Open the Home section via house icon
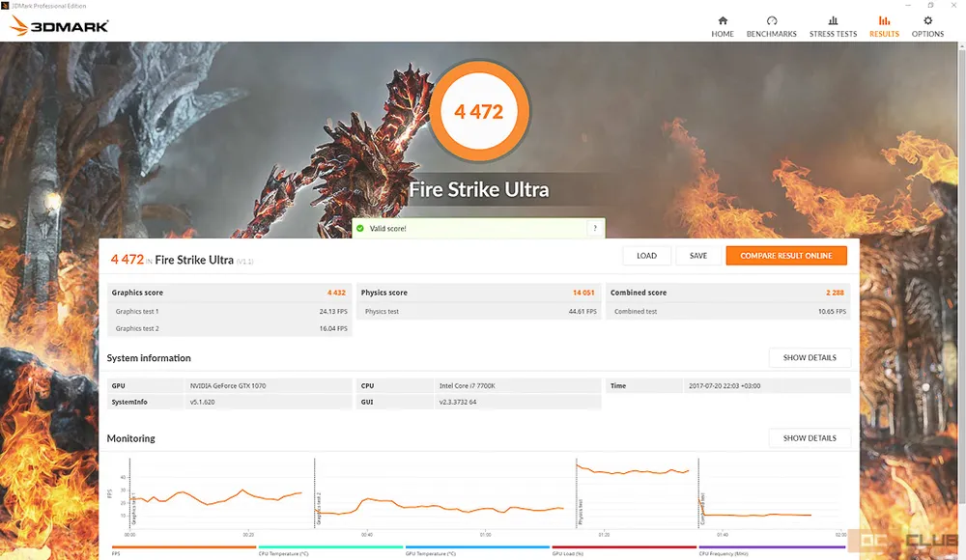Screen dimensions: 966x560 click(723, 20)
